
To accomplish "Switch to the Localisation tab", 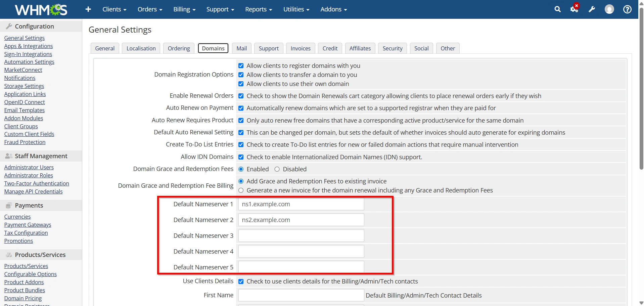I will pyautogui.click(x=141, y=48).
